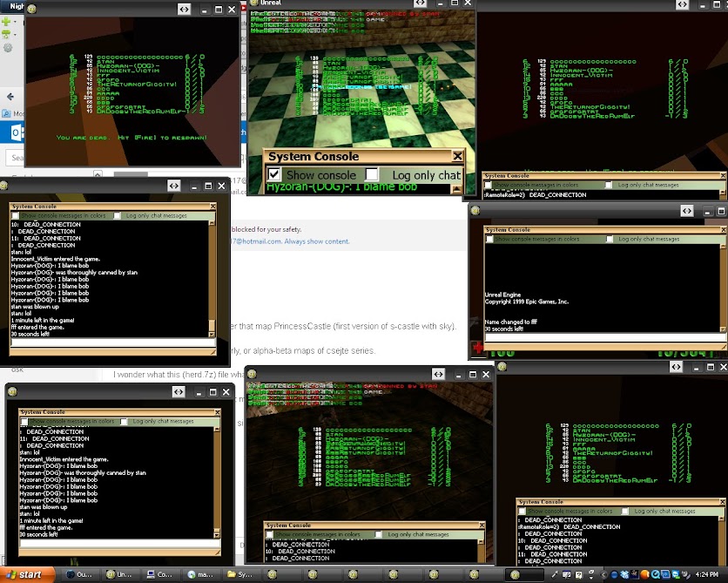Viewport: 728px width, 583px height.
Task: Click the Unreal app icon in the 'Unreal Engine Copyright' window title bar
Action: 475,210
